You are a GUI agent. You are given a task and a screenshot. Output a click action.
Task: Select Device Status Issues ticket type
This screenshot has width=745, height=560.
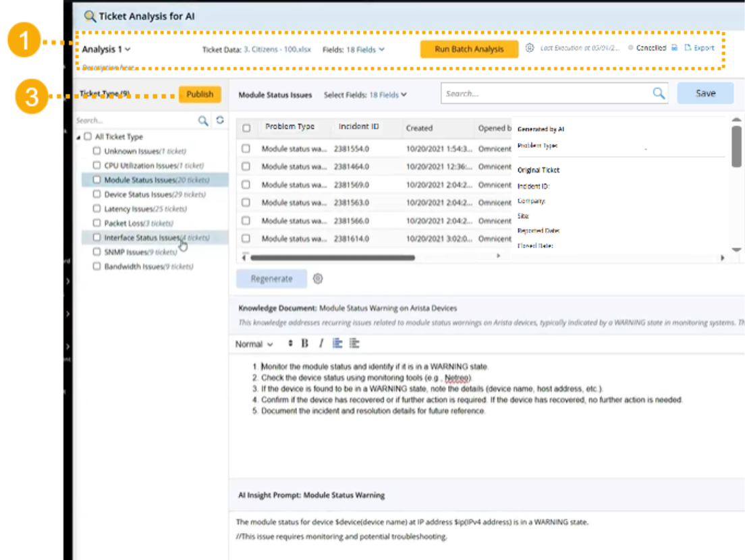click(x=155, y=194)
